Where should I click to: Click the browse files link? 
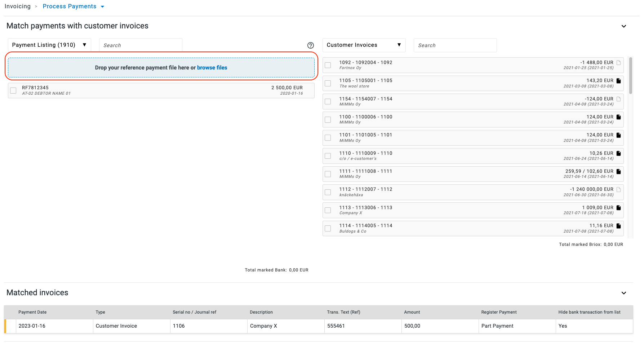(212, 68)
